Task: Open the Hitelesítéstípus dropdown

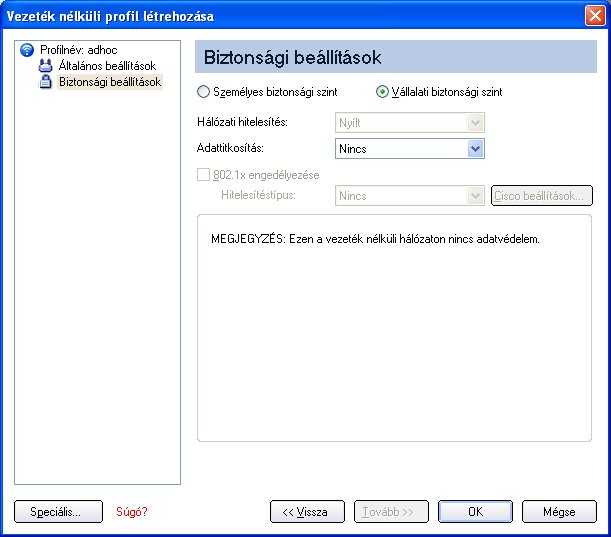Action: coord(410,195)
